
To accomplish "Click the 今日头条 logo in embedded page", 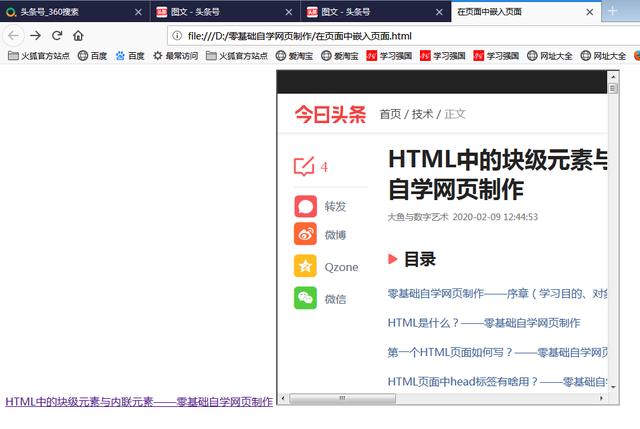I will [330, 114].
